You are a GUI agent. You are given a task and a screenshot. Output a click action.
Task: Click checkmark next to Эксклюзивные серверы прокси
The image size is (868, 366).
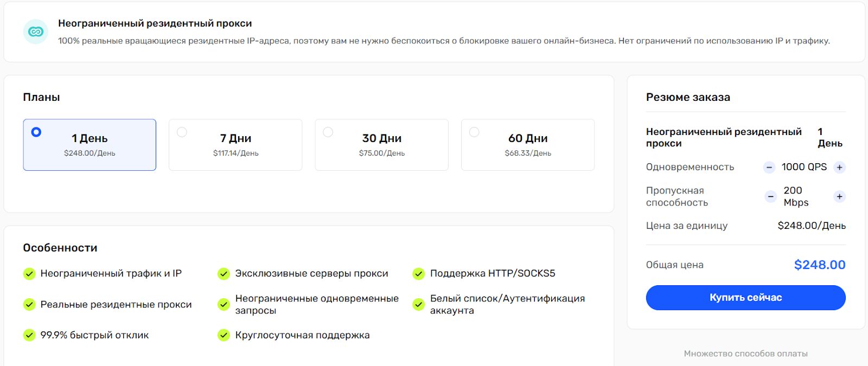(x=224, y=274)
